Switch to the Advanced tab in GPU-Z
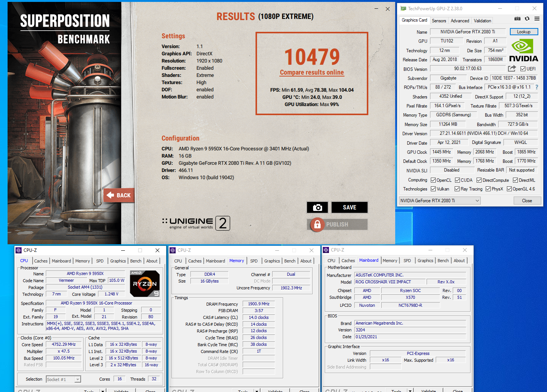 pos(460,21)
